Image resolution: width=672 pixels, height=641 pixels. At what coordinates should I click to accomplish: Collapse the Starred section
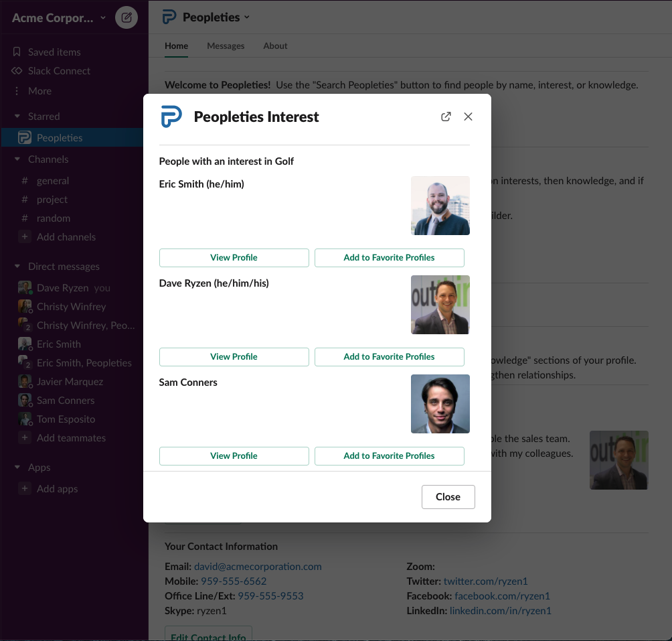[x=17, y=116]
